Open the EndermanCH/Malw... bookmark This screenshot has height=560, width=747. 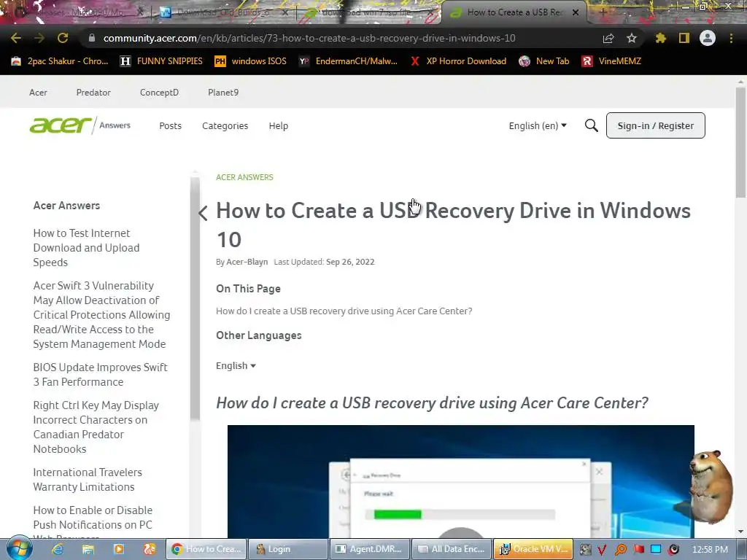tap(348, 61)
